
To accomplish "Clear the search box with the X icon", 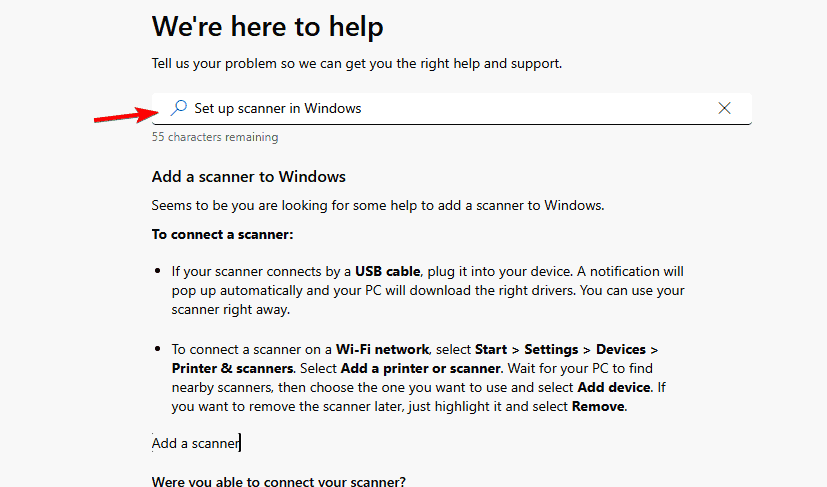I will pyautogui.click(x=725, y=108).
